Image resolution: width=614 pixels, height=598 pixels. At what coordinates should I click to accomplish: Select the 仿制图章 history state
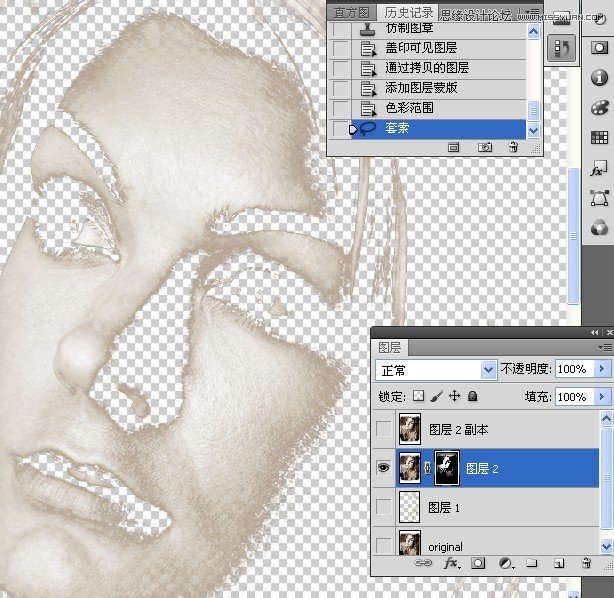coord(439,30)
